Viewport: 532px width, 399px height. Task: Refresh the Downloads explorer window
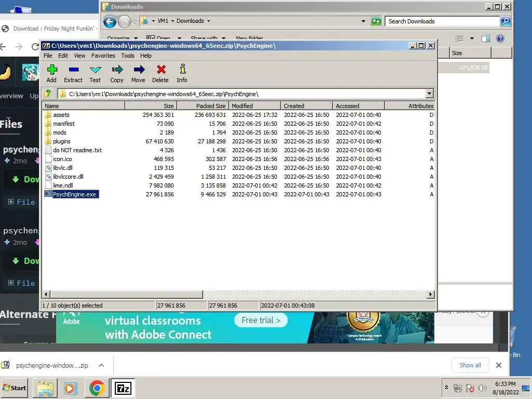376,21
